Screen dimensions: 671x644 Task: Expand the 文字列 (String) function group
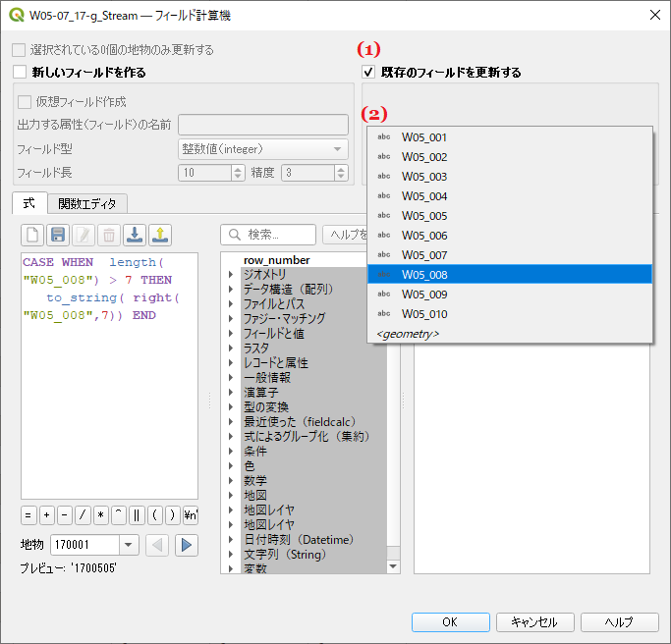(231, 555)
